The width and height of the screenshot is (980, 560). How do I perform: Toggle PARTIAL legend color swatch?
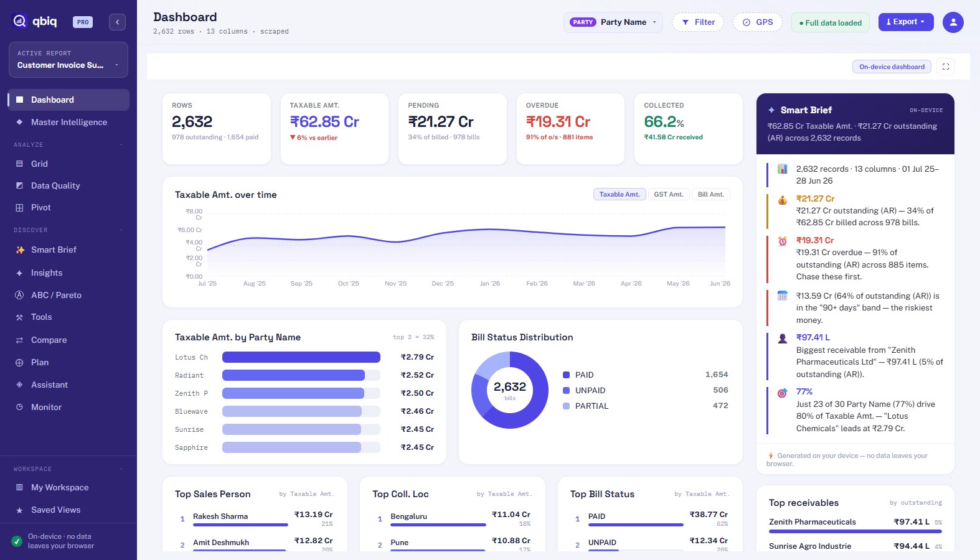[x=567, y=406]
